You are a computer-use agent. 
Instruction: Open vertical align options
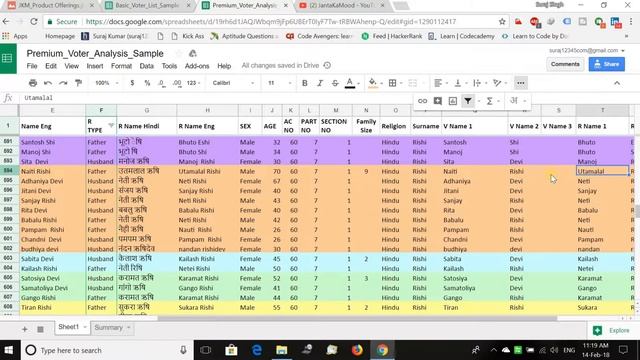coord(458,83)
